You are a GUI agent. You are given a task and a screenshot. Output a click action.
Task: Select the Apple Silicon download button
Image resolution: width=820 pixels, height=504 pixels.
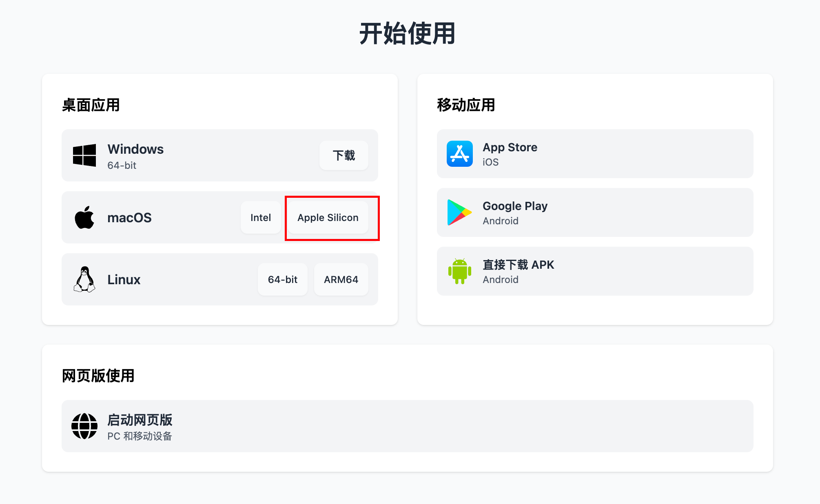point(328,217)
